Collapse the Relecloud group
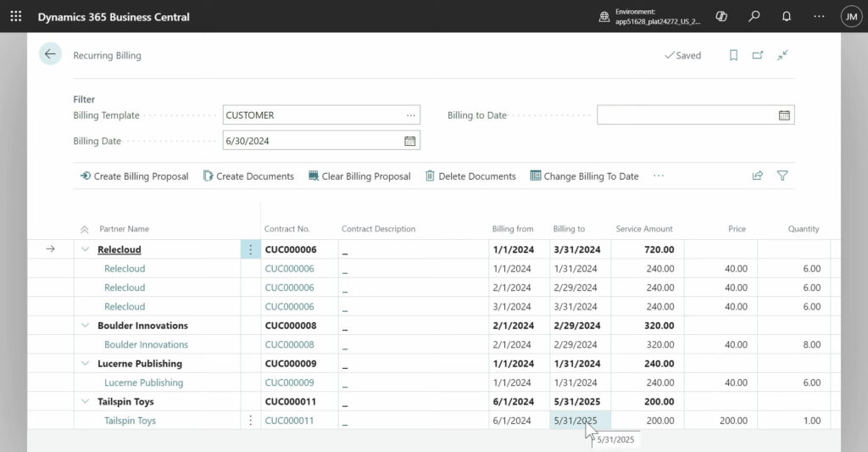Viewport: 868px width, 452px height. point(85,249)
